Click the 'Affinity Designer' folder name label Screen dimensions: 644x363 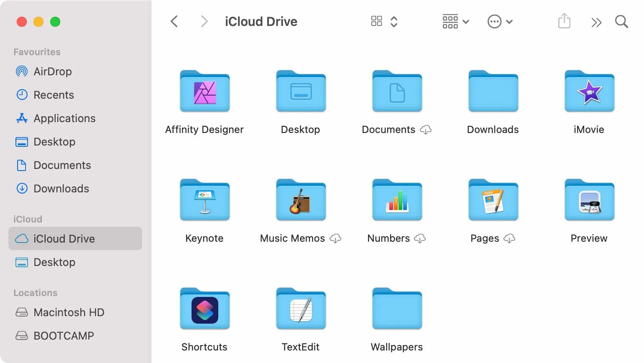(204, 130)
